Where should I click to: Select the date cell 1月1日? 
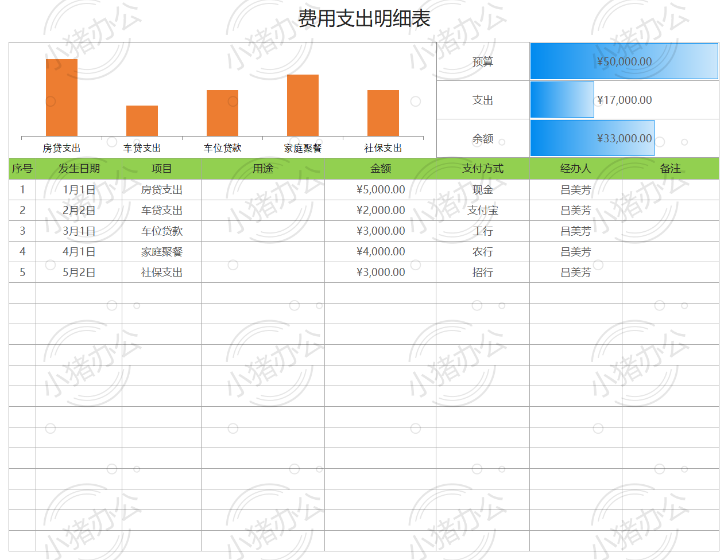pos(79,190)
